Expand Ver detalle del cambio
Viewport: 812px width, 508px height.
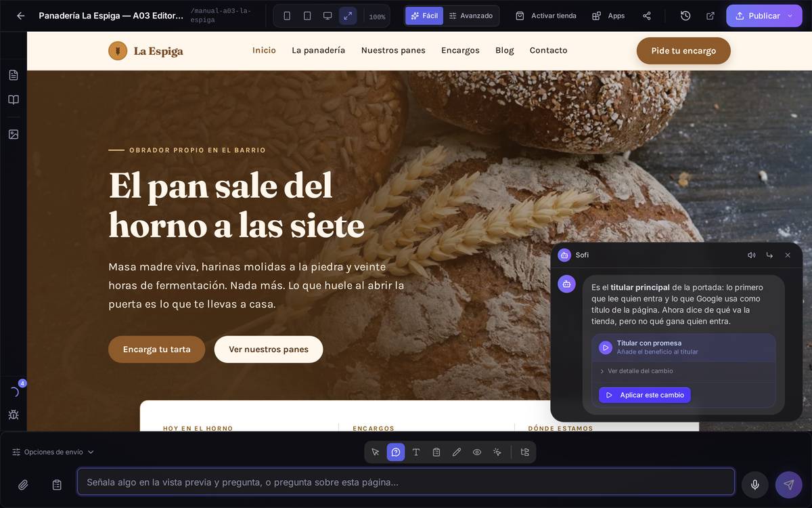click(636, 371)
